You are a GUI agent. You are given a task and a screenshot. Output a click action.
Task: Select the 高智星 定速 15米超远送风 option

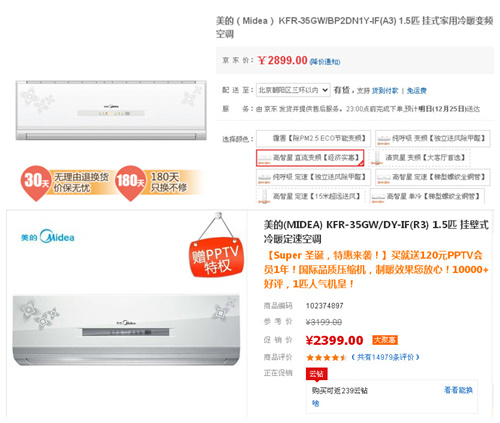(x=311, y=196)
